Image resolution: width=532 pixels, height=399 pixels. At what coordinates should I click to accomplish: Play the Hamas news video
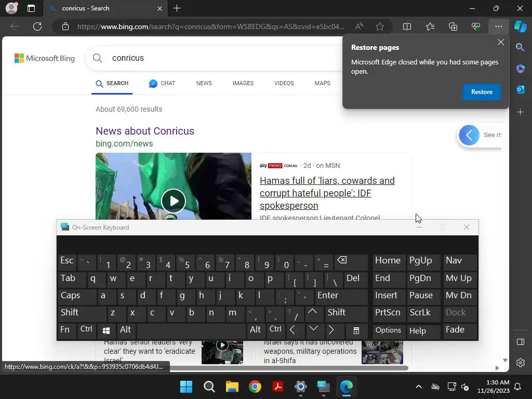(174, 201)
